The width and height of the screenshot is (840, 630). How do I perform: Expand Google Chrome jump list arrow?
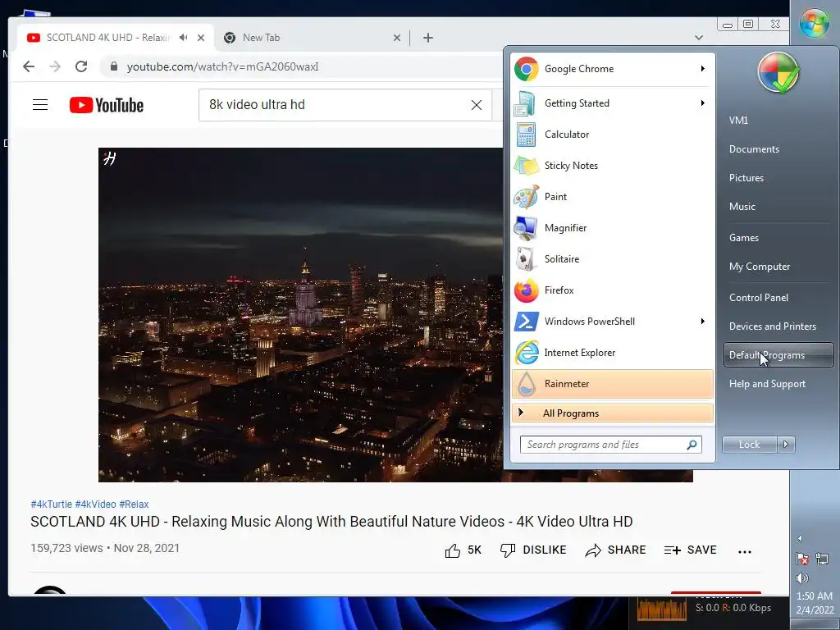point(702,69)
